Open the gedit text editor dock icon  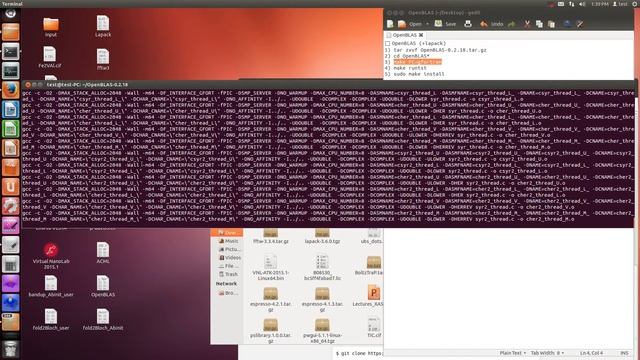[x=11, y=244]
